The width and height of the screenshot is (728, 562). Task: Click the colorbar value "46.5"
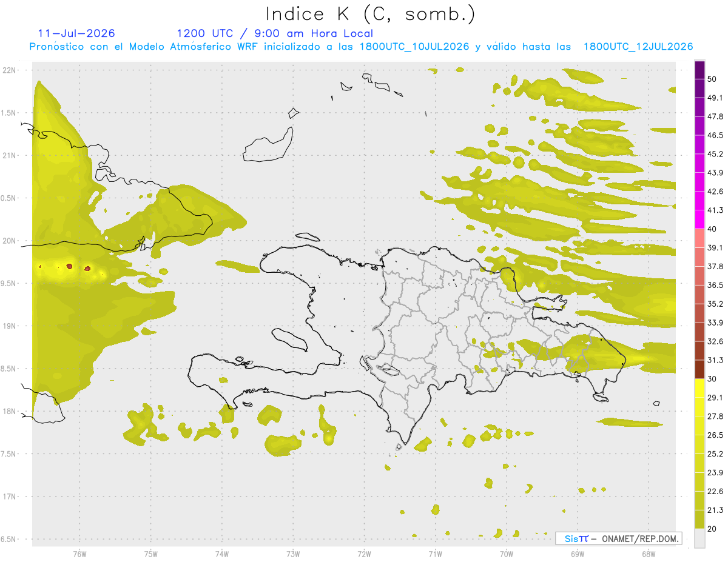(x=715, y=135)
